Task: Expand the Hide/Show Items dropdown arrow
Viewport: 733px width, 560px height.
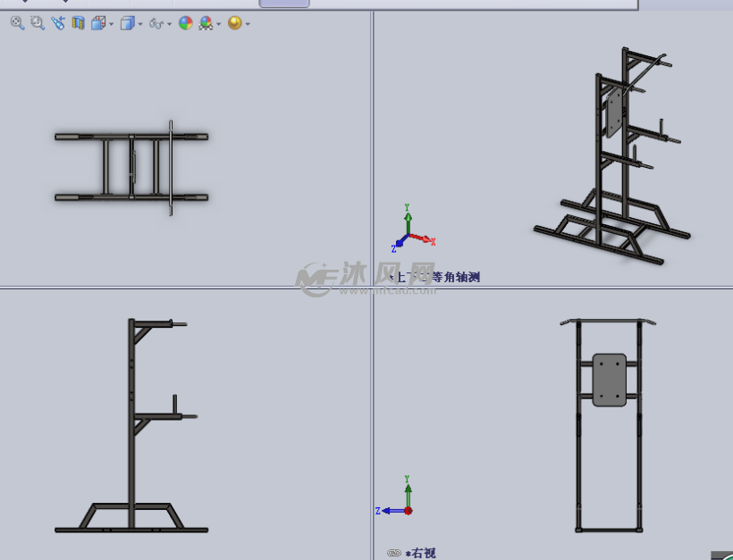Action: click(x=168, y=23)
